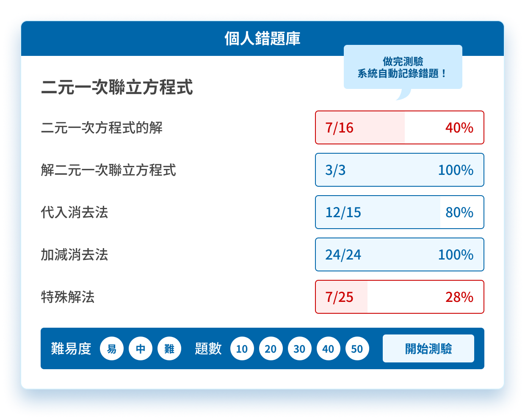Click the 個人錯題庫 title header

click(x=262, y=39)
